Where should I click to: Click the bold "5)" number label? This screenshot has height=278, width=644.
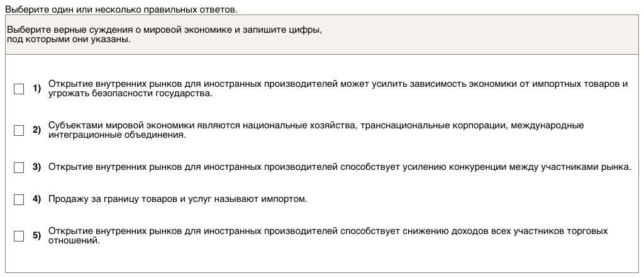(x=36, y=236)
